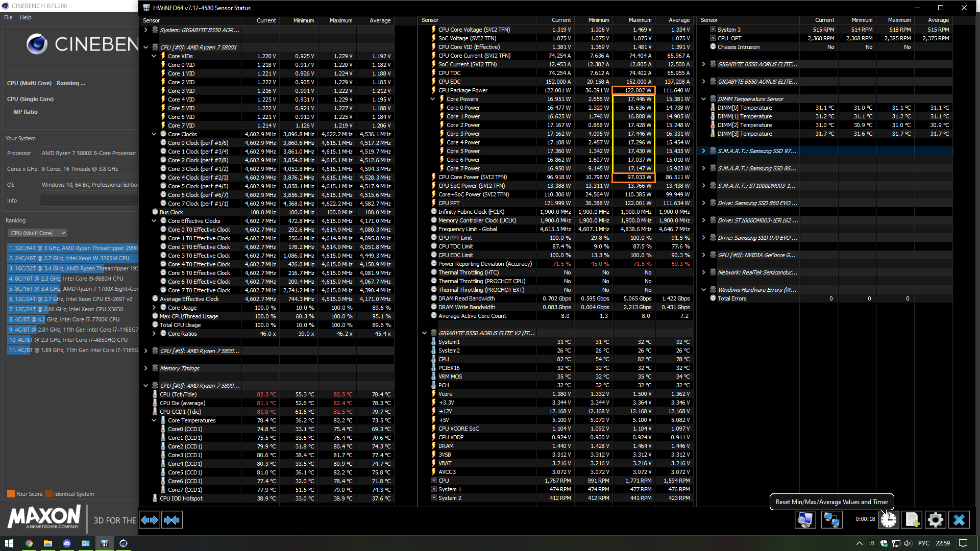Reset min/max values with clock icon
This screenshot has height=551, width=980.
pos(889,520)
